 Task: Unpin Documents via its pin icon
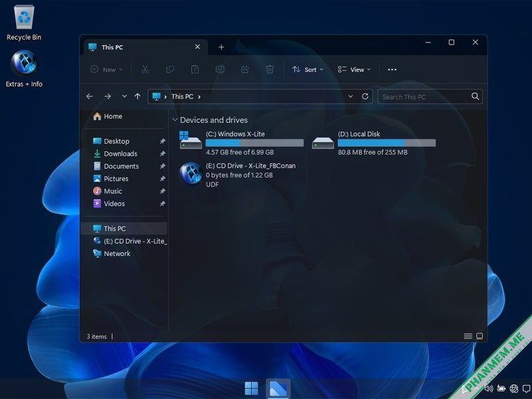tap(162, 166)
